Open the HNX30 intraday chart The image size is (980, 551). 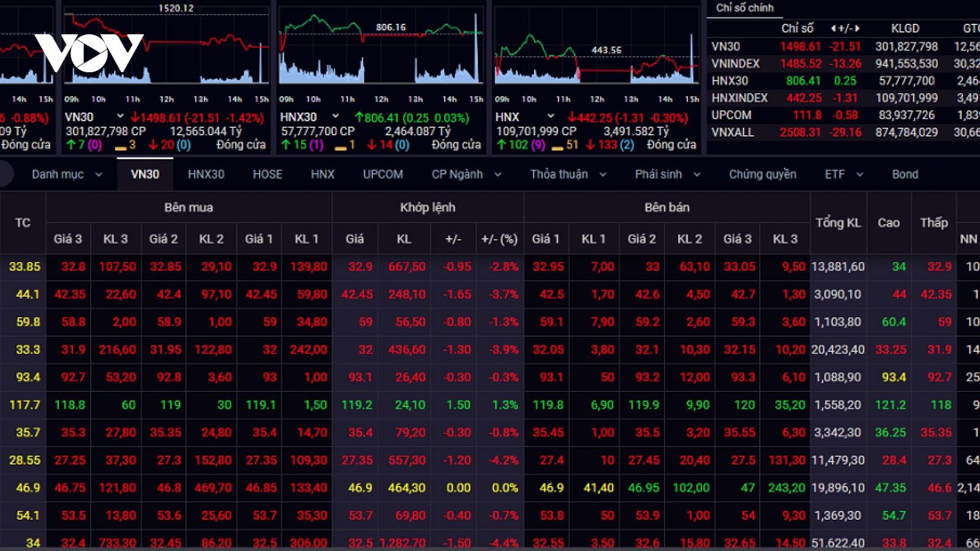(381, 48)
